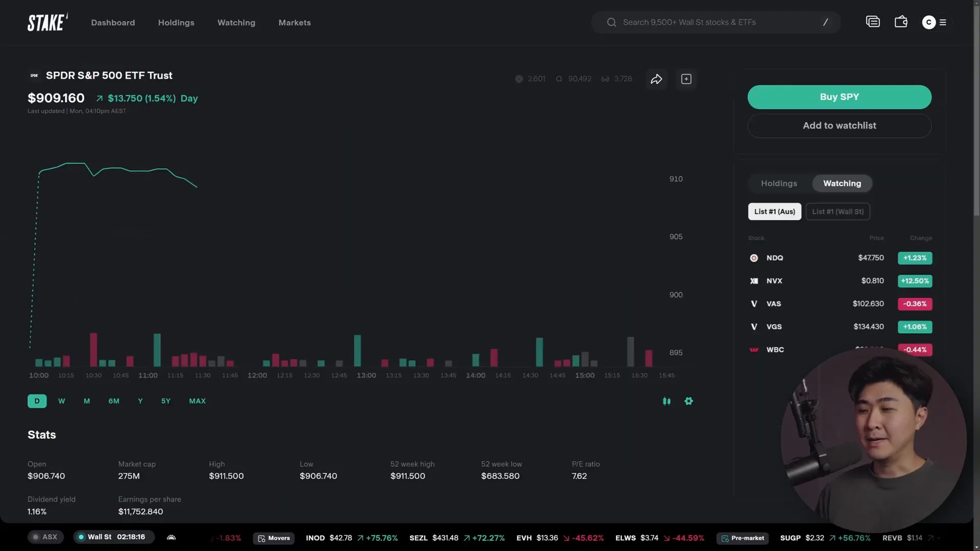This screenshot has width=980, height=551.
Task: Click the WBC Westpac logo icon
Action: (x=754, y=350)
